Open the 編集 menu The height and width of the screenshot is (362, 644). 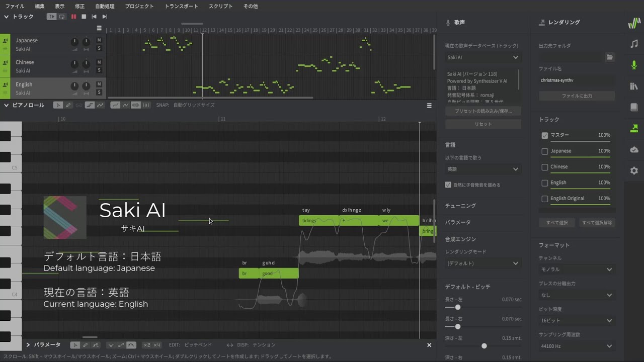(x=40, y=6)
